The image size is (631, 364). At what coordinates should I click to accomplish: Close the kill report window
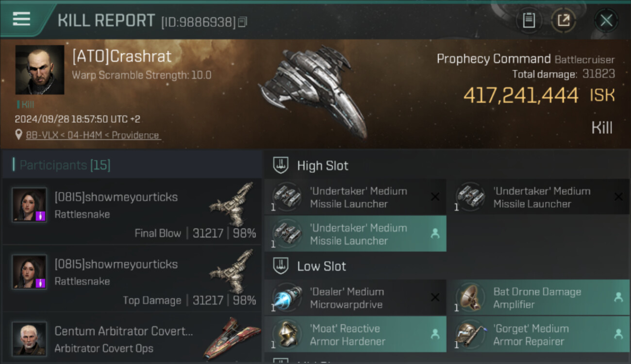coord(606,20)
